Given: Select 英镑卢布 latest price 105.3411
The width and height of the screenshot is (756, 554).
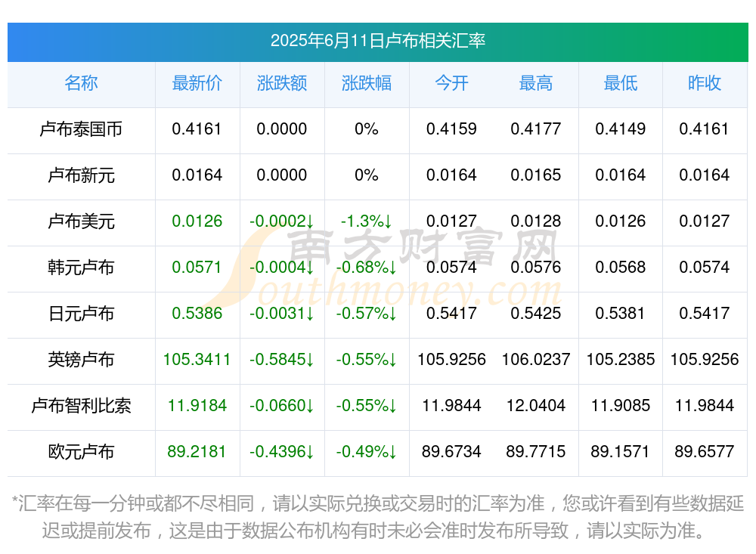Looking at the screenshot, I should 197,359.
